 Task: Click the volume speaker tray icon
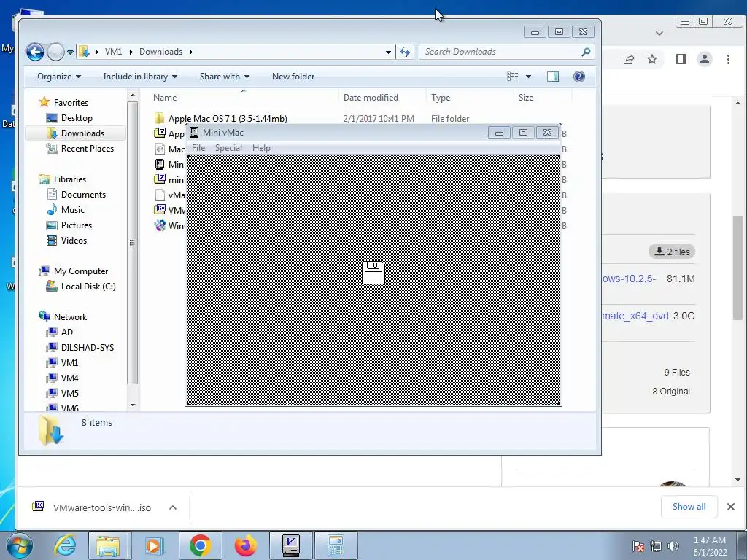click(673, 546)
